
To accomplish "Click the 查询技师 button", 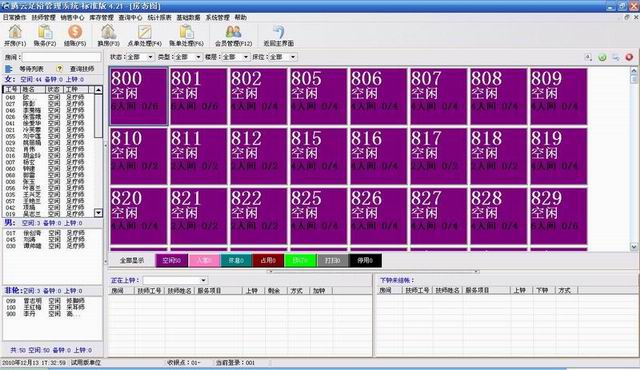I will pyautogui.click(x=82, y=69).
